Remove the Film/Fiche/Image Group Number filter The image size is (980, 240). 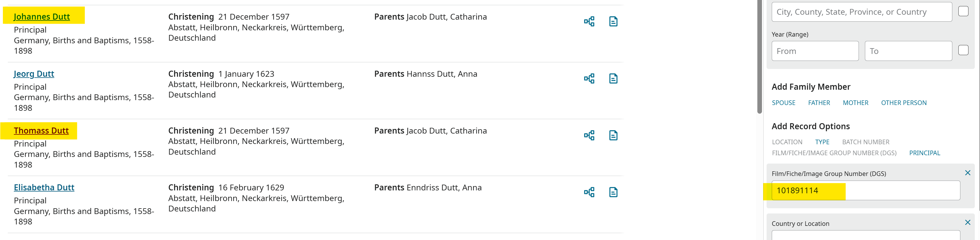(x=967, y=173)
